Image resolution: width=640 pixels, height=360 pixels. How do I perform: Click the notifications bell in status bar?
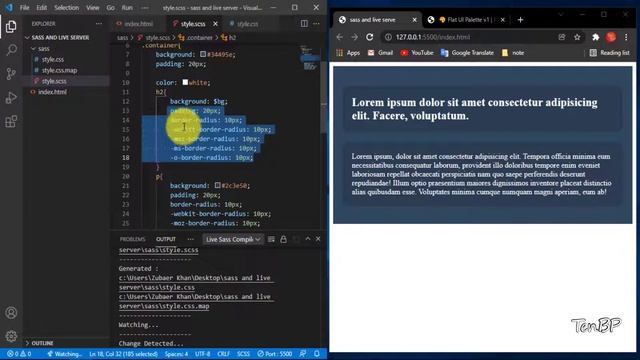pyautogui.click(x=317, y=354)
